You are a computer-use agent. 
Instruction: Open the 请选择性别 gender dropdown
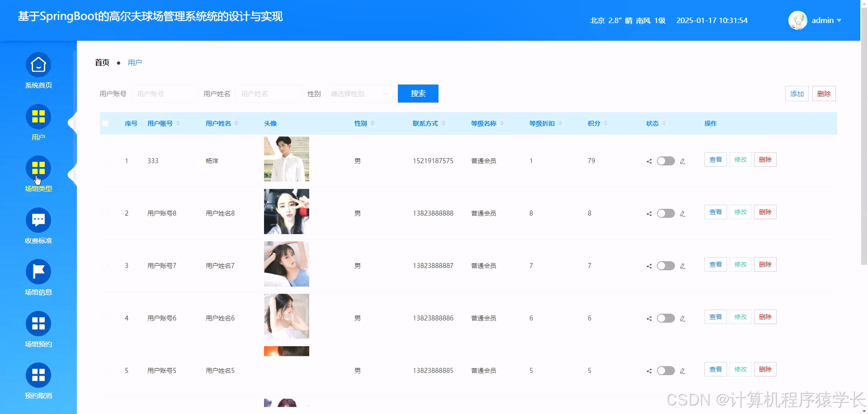point(359,94)
